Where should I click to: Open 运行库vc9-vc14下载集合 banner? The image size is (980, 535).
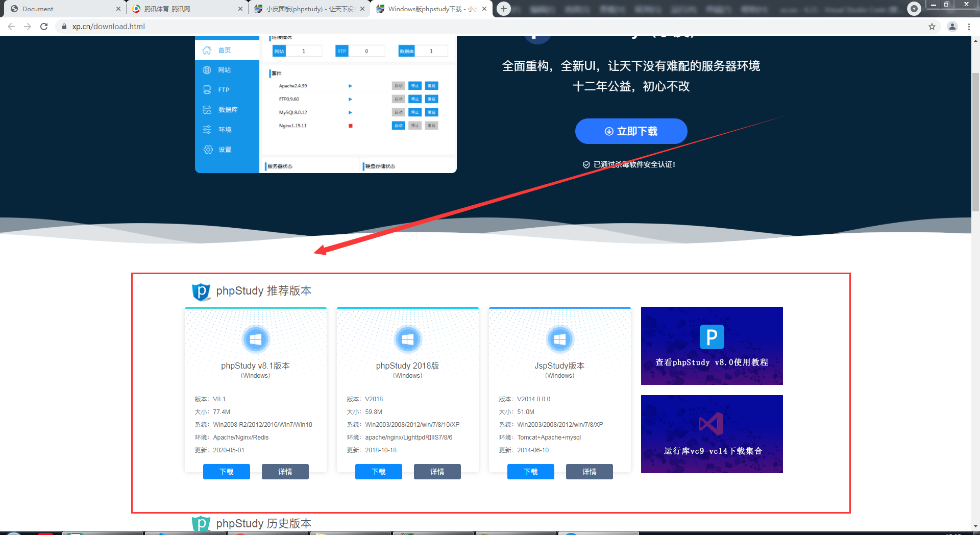(x=712, y=434)
